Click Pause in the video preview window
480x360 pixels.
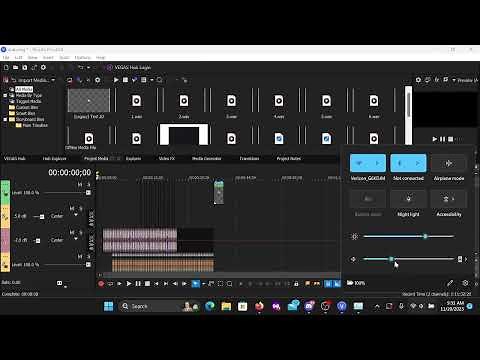coord(442,139)
